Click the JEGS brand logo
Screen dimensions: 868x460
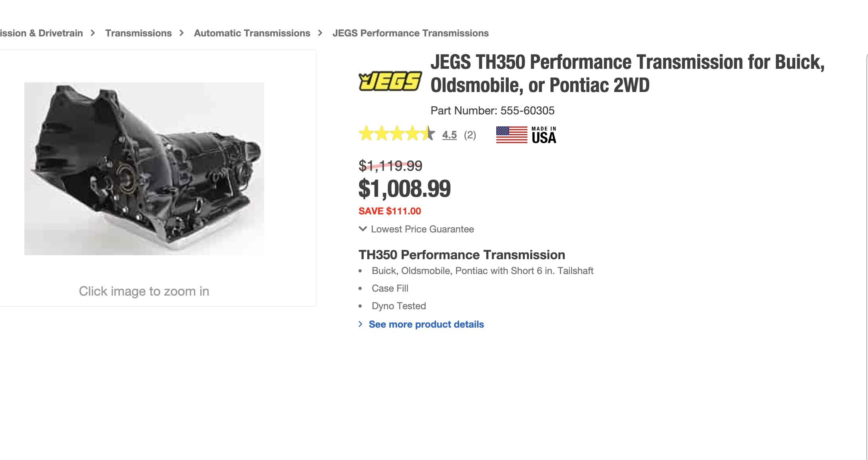click(x=390, y=82)
